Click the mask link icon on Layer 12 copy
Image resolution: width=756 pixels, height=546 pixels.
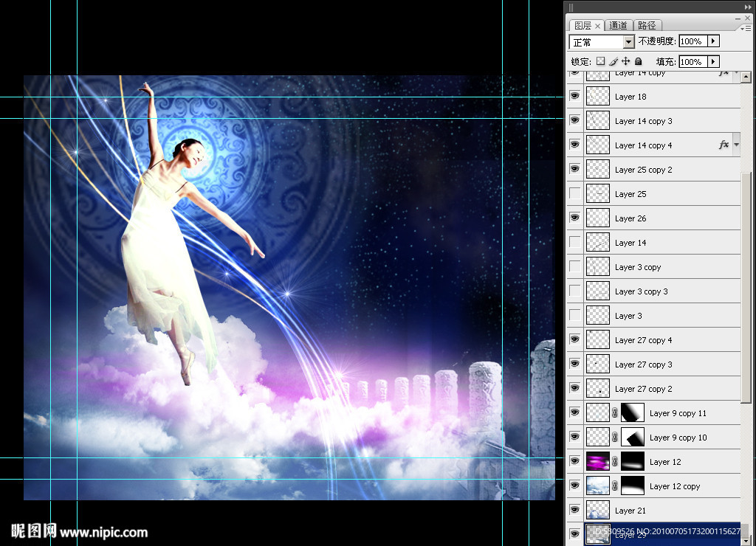(x=615, y=485)
